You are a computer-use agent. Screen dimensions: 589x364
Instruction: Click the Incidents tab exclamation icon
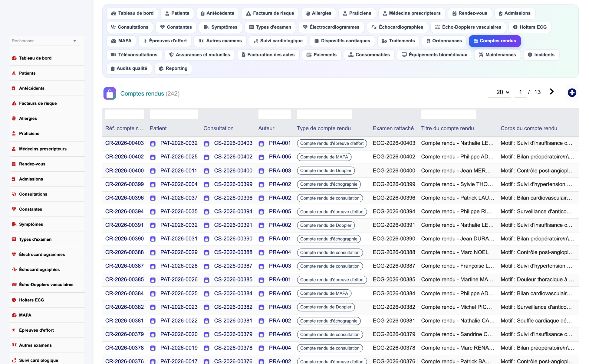point(530,55)
